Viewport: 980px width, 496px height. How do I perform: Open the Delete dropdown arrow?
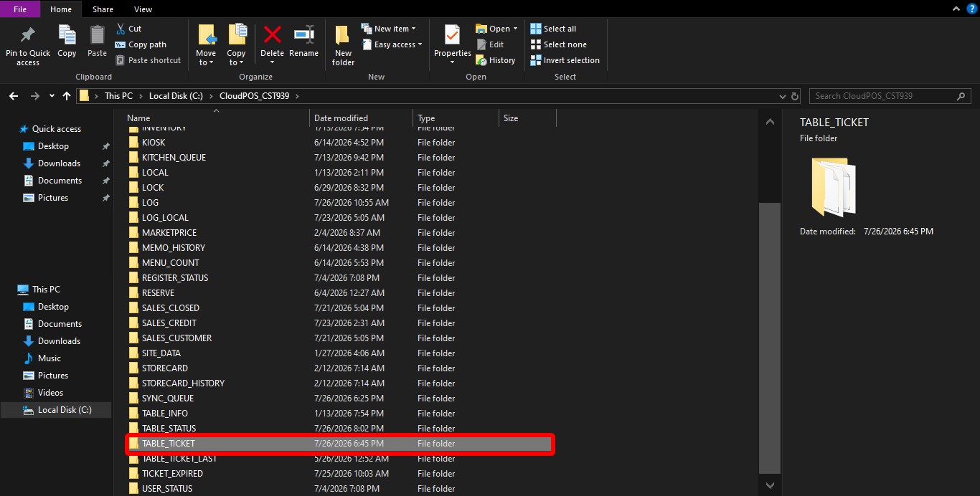pyautogui.click(x=272, y=62)
